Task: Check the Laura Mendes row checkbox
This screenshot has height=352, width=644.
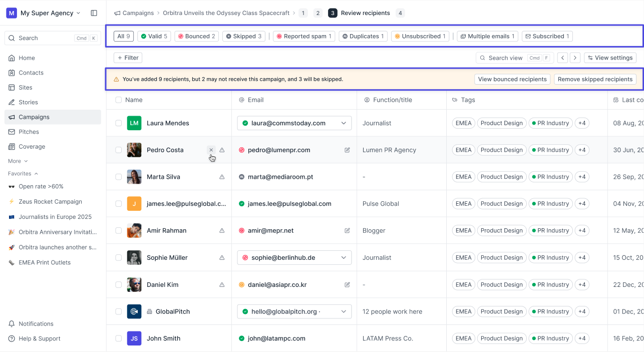Action: pos(118,123)
